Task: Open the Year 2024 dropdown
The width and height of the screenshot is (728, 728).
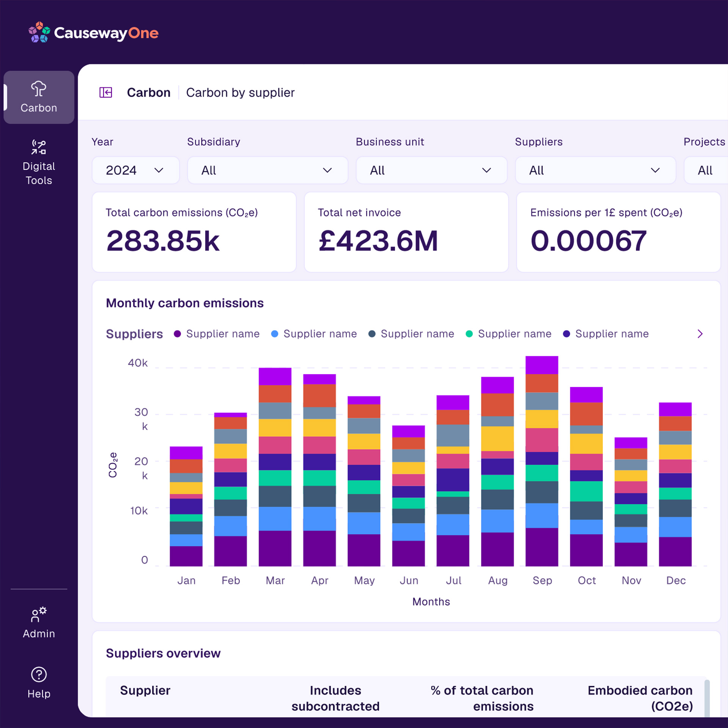Action: [136, 170]
